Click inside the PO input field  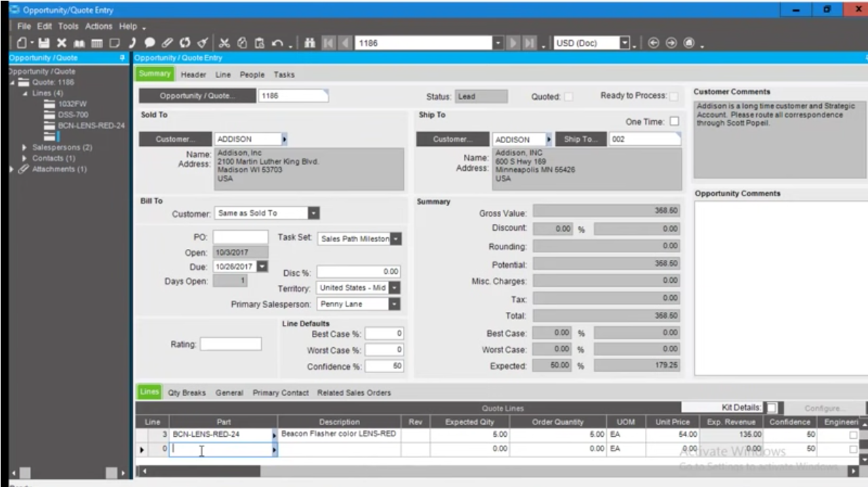pyautogui.click(x=240, y=237)
